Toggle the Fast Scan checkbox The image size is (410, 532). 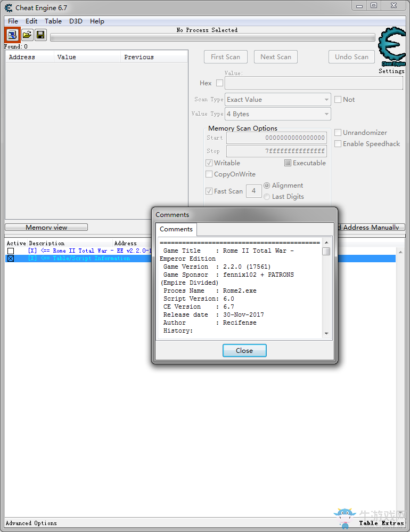(209, 191)
